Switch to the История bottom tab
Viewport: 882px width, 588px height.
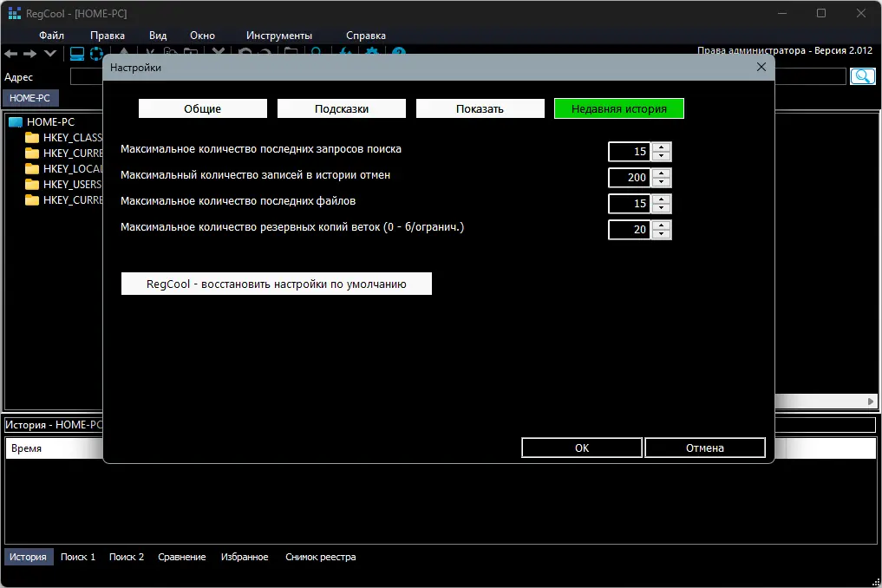pyautogui.click(x=28, y=557)
